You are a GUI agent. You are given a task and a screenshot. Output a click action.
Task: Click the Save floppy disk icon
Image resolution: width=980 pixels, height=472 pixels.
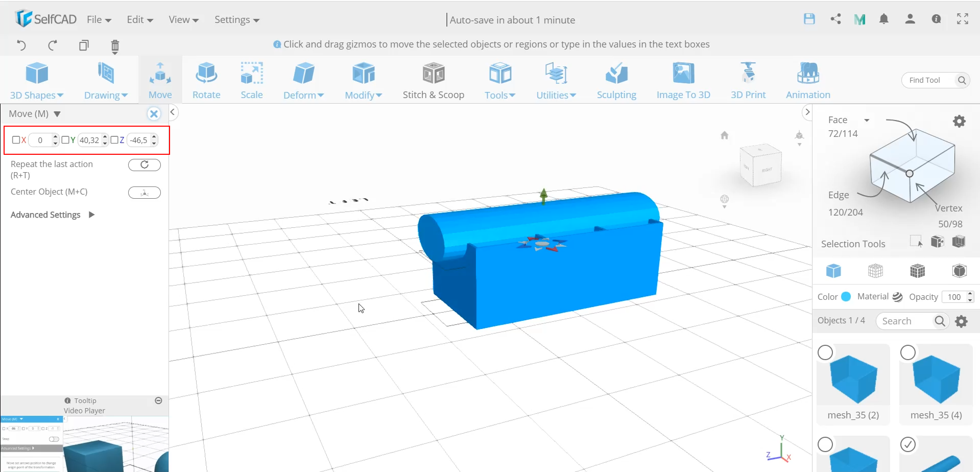point(809,19)
